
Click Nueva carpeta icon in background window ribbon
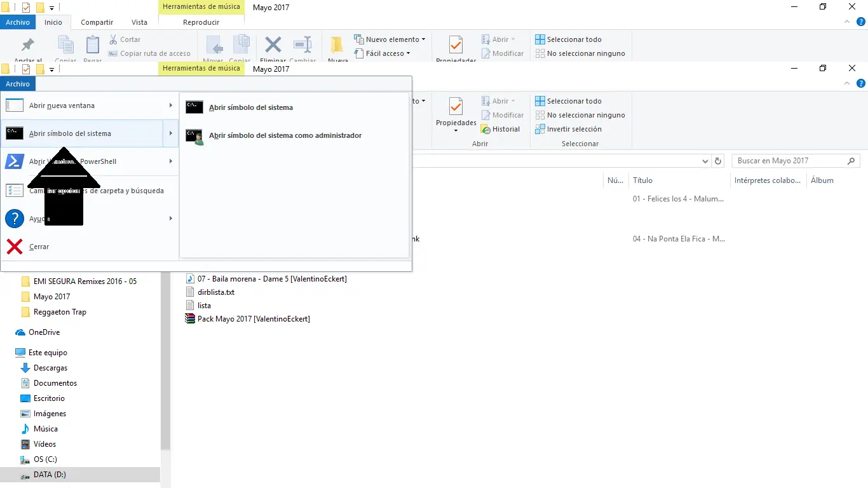coord(337,45)
